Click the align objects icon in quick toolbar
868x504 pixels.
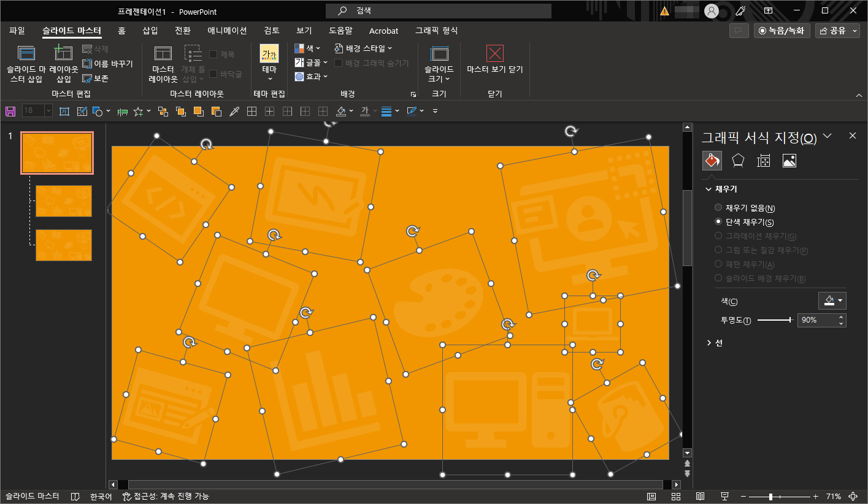click(x=122, y=111)
